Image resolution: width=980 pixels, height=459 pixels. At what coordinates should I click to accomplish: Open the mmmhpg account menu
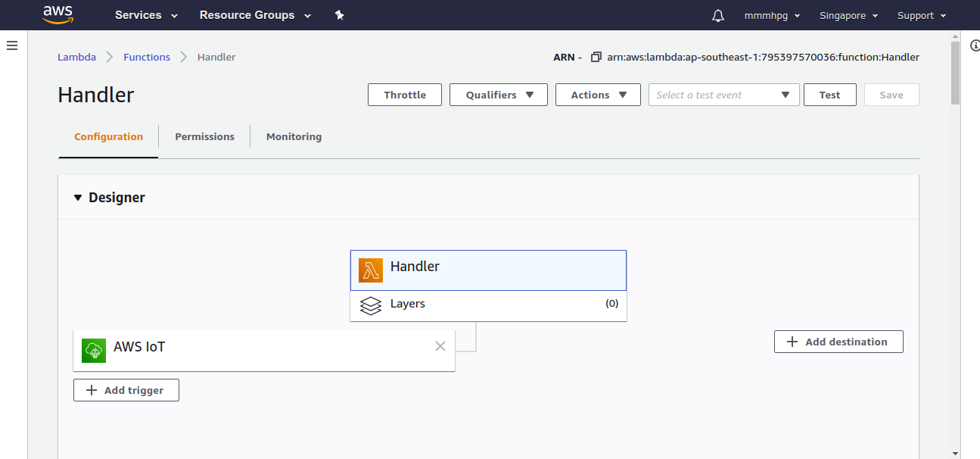(773, 15)
